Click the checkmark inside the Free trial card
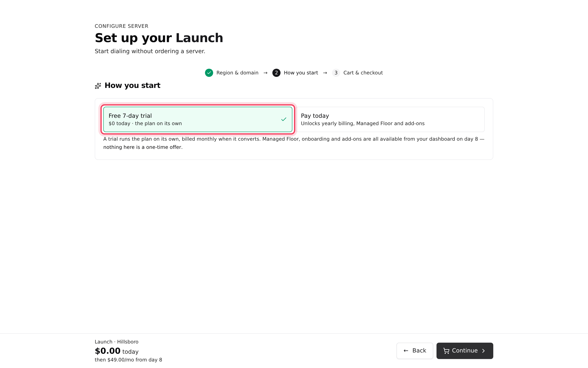588x368 pixels. coord(284,119)
